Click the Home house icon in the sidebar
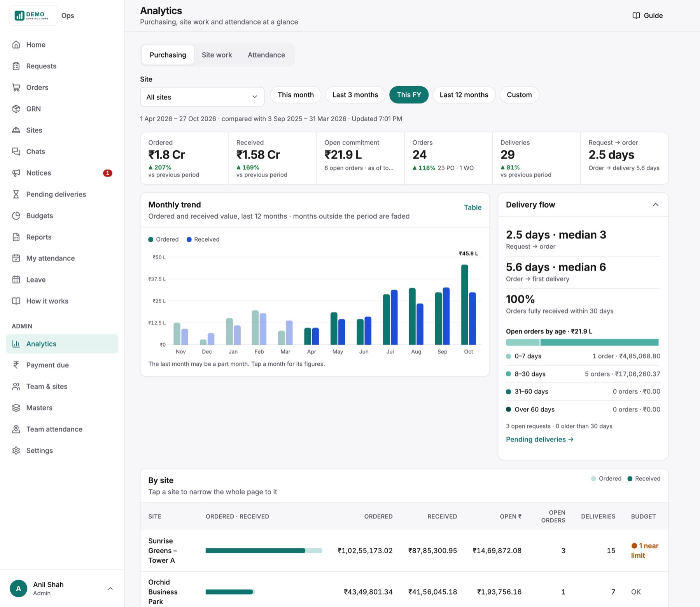The width and height of the screenshot is (700, 607). [x=16, y=45]
